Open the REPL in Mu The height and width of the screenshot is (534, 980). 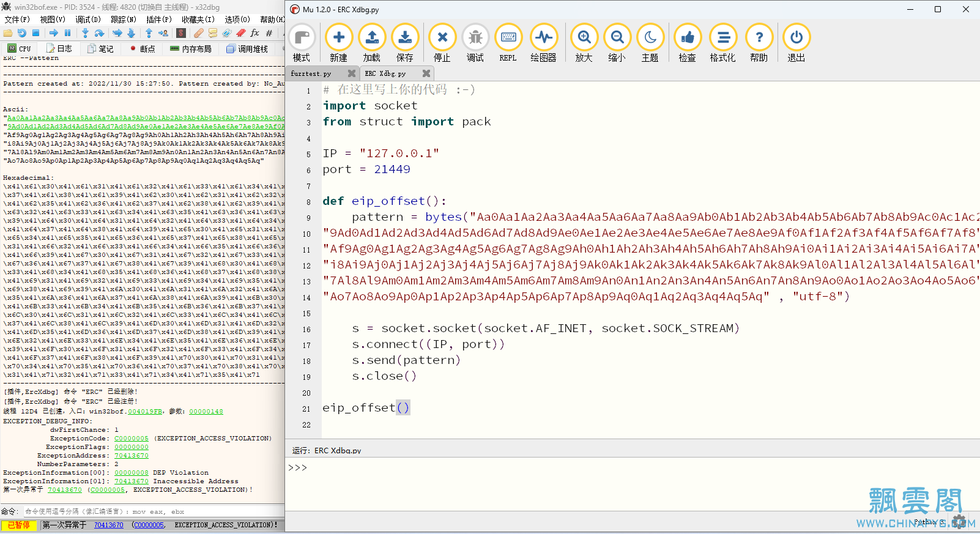(508, 43)
